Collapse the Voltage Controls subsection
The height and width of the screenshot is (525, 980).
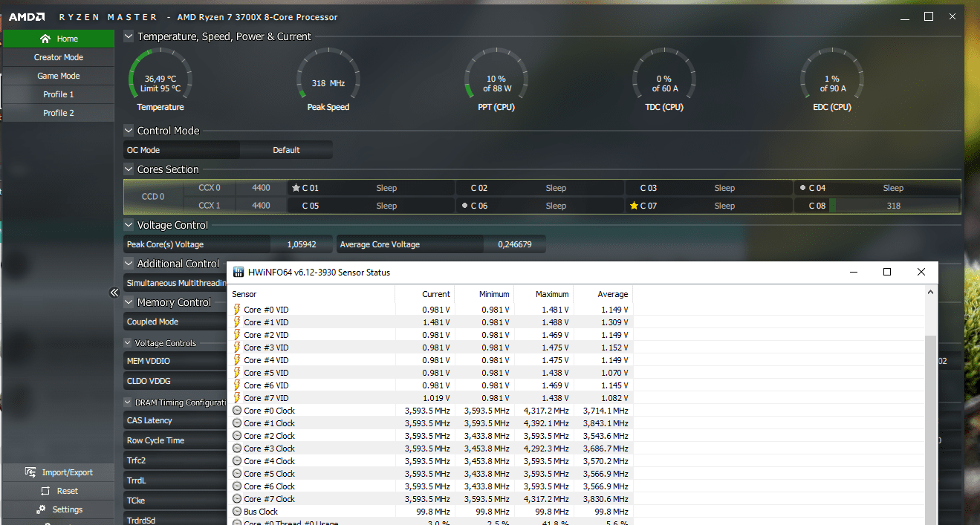pos(128,343)
